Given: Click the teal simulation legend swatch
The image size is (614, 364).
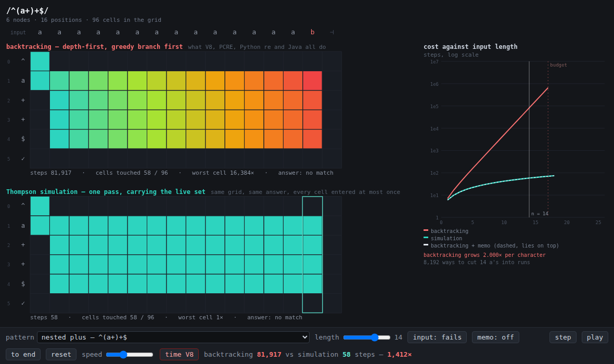Looking at the screenshot, I should click(426, 238).
